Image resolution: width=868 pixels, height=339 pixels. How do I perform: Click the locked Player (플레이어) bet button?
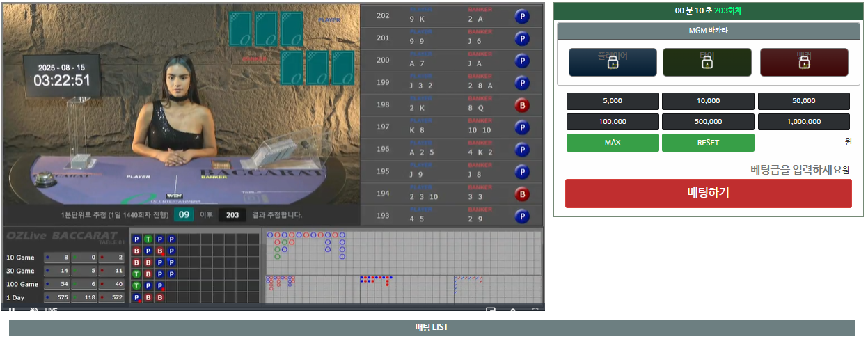pos(613,62)
